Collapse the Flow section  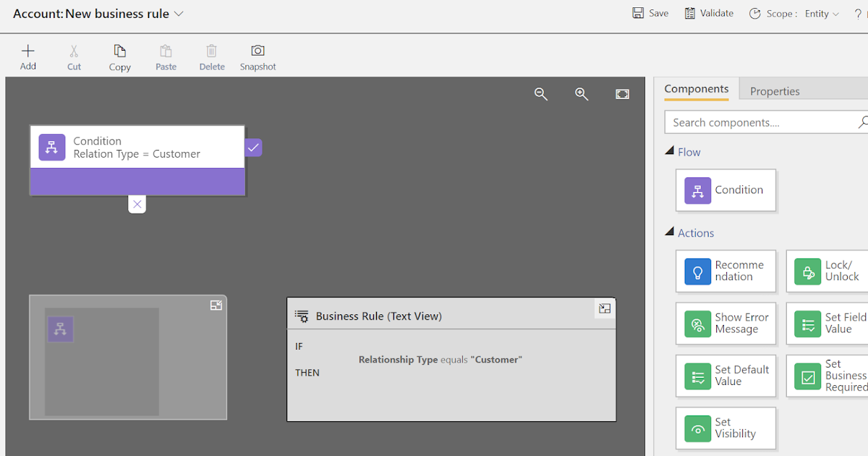pos(669,150)
